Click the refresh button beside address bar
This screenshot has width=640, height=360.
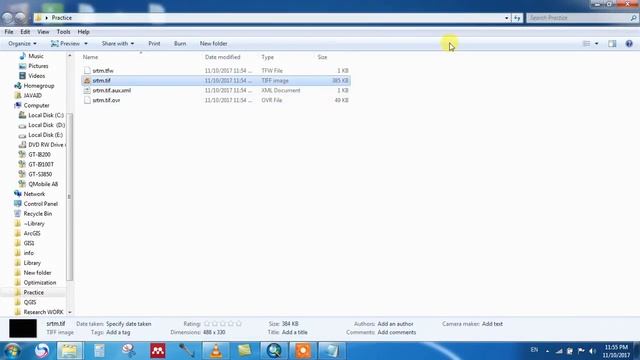517,18
